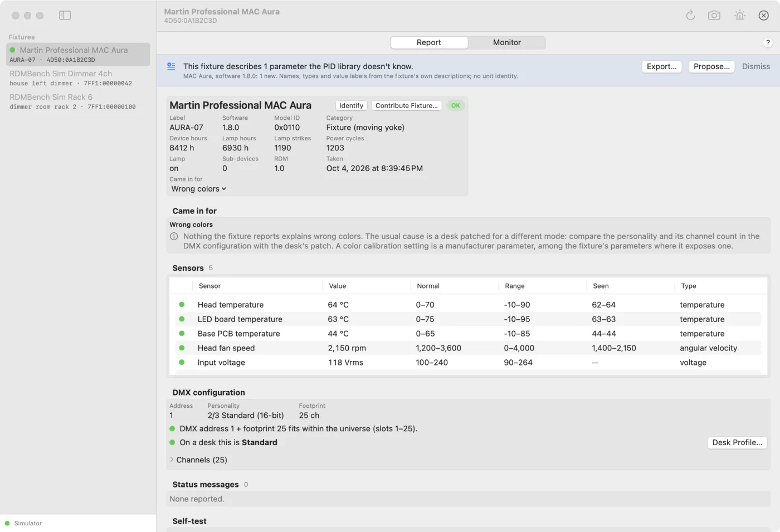Click the Value column header

(x=367, y=286)
